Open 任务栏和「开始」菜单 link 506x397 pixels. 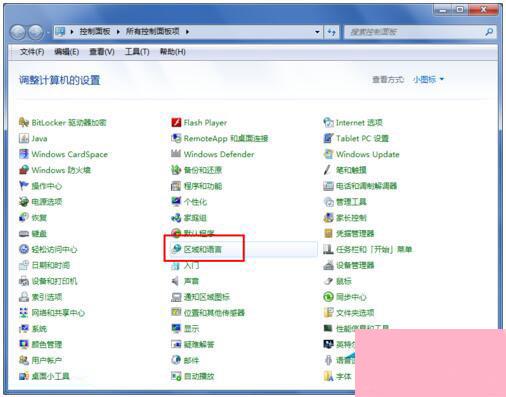pyautogui.click(x=374, y=249)
